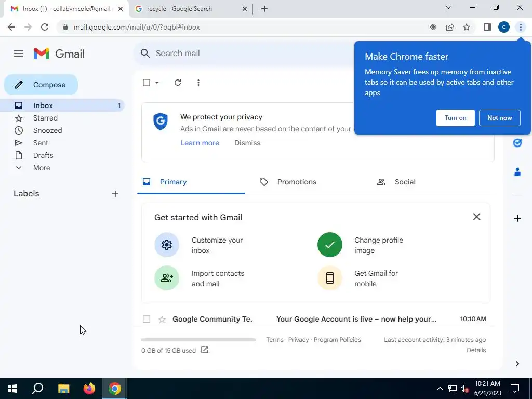
Task: Open the Terms link
Action: (275, 340)
